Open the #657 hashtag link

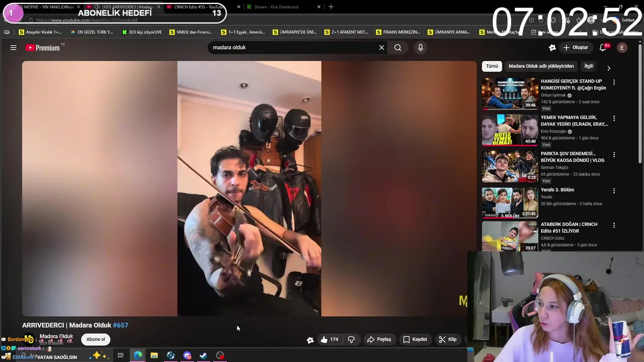click(x=120, y=325)
